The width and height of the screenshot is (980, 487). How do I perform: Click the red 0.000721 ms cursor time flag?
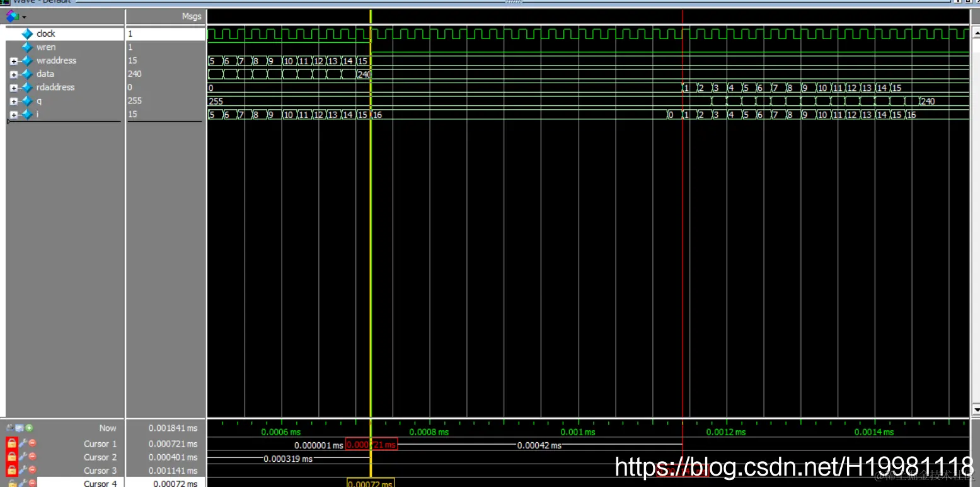(371, 445)
